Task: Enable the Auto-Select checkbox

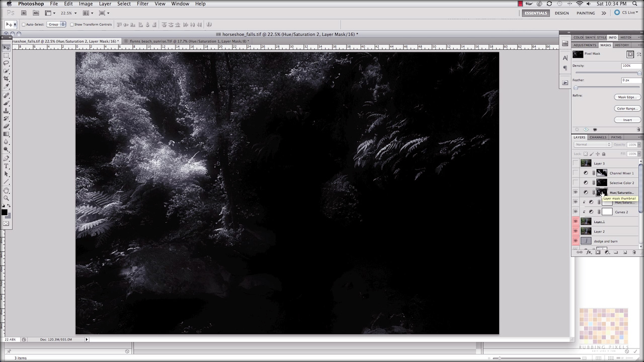Action: (x=24, y=24)
